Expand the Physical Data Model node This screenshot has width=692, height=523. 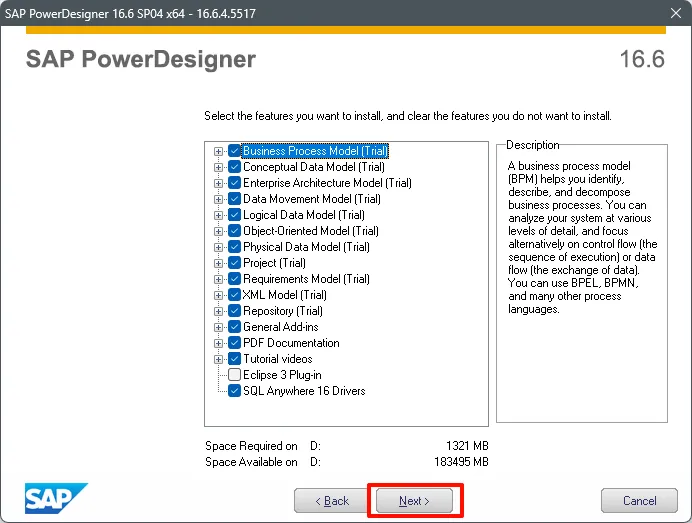[218, 247]
